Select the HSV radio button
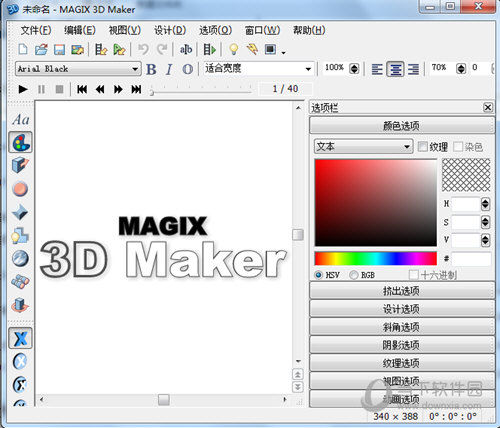This screenshot has height=428, width=500. [x=319, y=275]
